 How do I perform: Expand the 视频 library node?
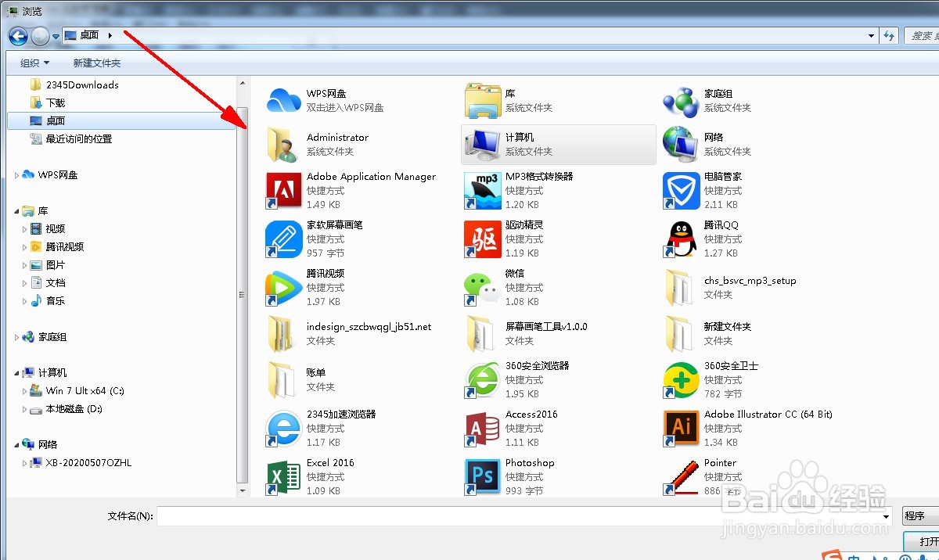point(25,229)
